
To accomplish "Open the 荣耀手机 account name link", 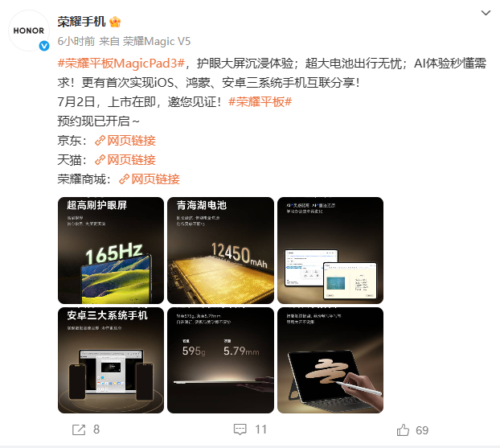I will pos(81,22).
